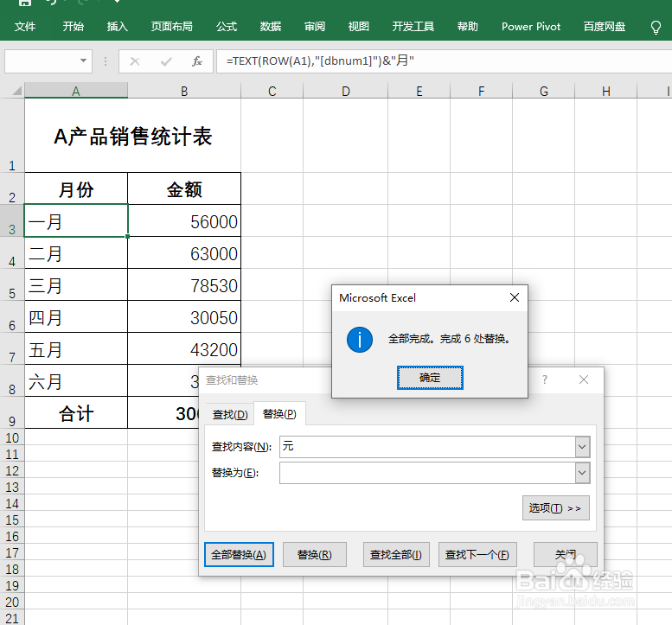
Task: Select the cell with value 78530
Action: 184,285
